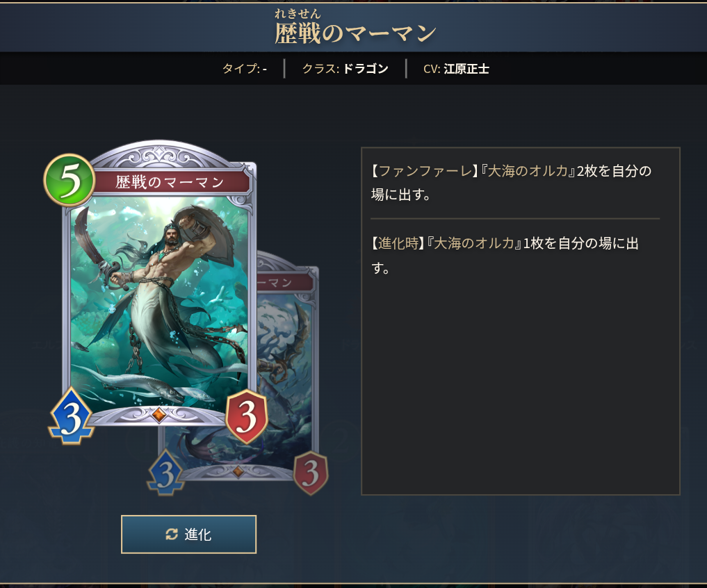Click the CV: 江原正士 voice actor label
707x588 pixels.
pyautogui.click(x=456, y=69)
